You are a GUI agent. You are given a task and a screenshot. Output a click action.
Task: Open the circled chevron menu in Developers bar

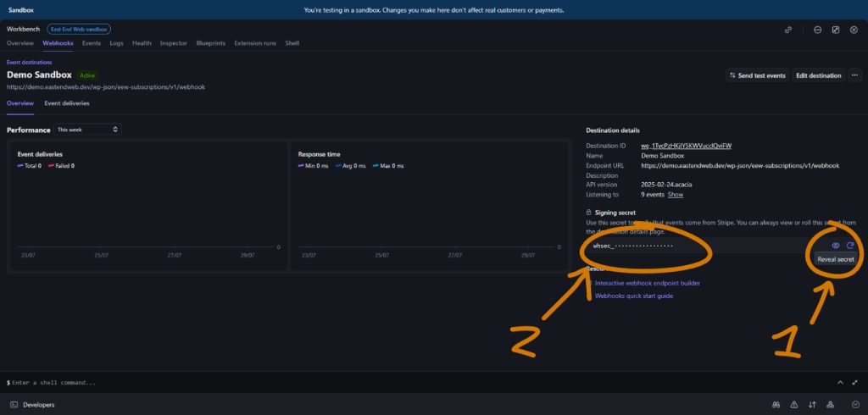click(856, 405)
